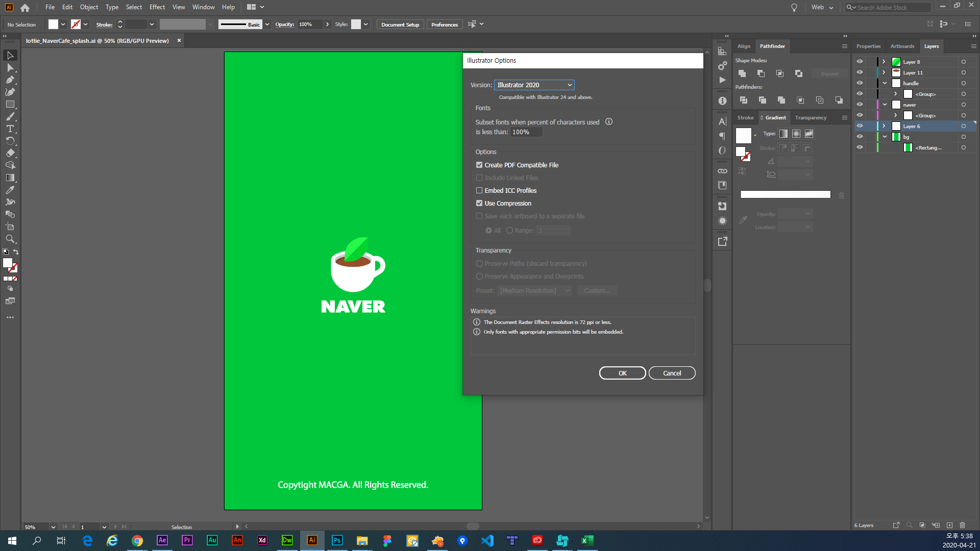Click the gradient slider bar

point(785,194)
